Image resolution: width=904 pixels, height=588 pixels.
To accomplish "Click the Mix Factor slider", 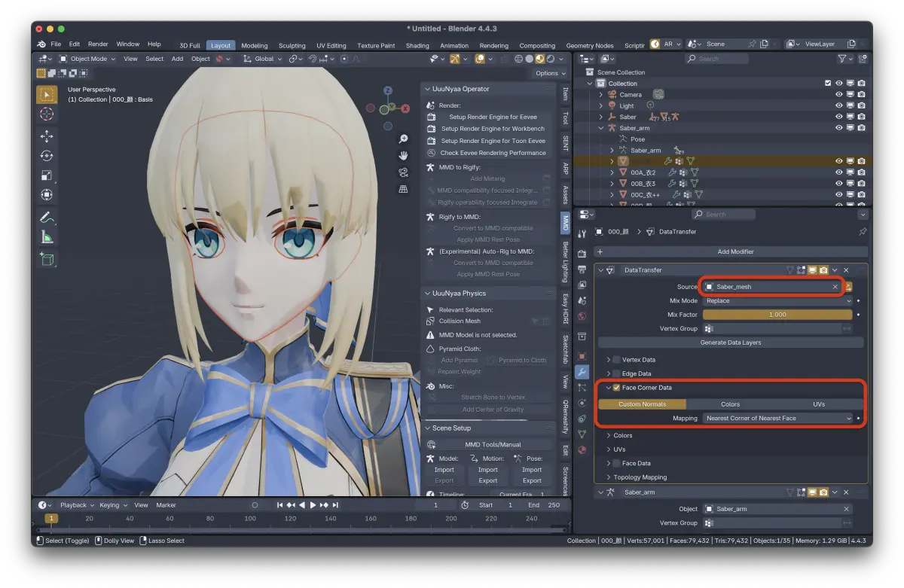I will coord(777,315).
